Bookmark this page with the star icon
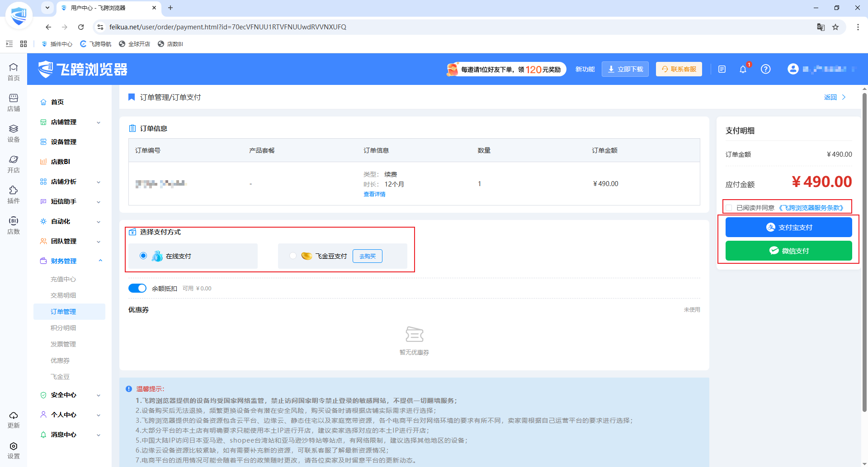Image resolution: width=868 pixels, height=467 pixels. click(x=835, y=27)
